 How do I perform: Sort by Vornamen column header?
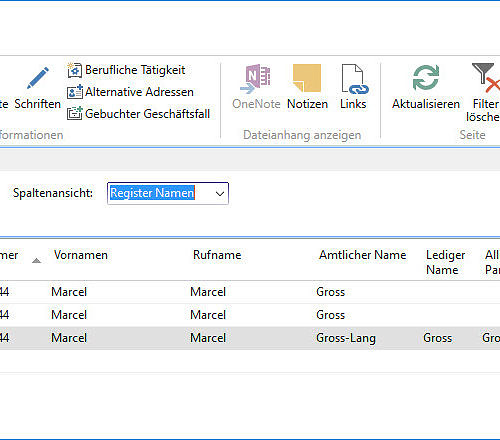click(81, 255)
